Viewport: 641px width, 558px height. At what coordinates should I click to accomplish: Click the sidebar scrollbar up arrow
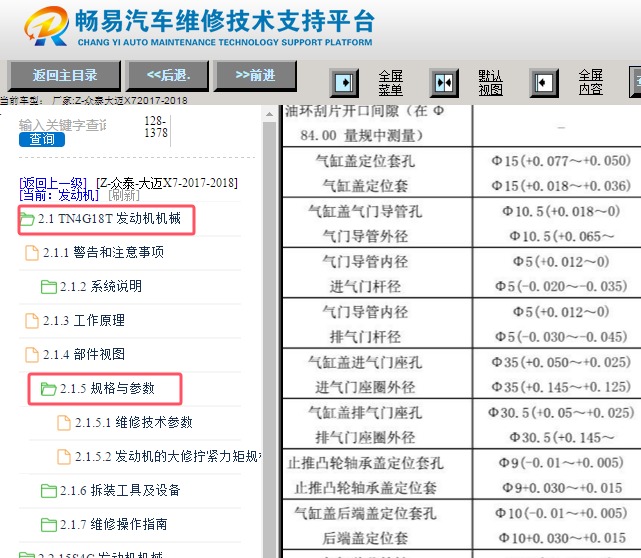click(269, 114)
